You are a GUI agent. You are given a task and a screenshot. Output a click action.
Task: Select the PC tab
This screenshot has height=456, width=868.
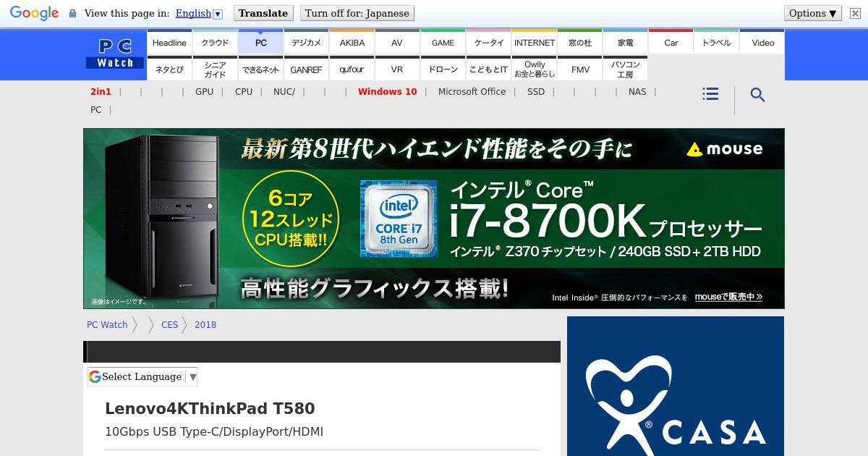[260, 42]
